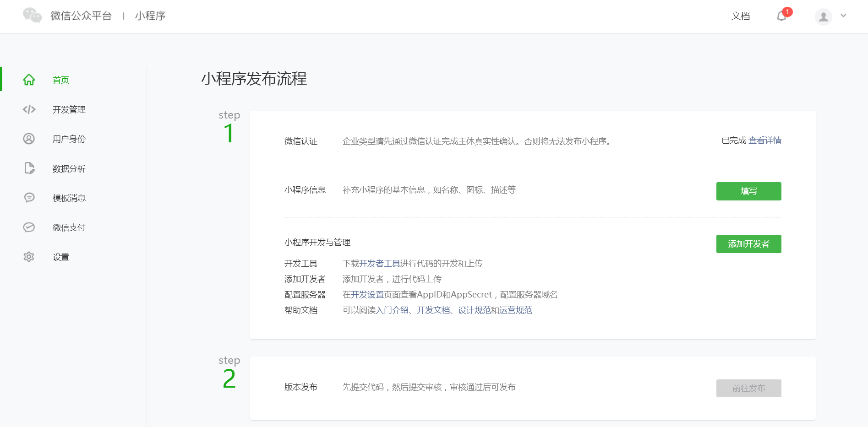This screenshot has width=868, height=427.
Task: Click the chat bubble icon for 模板消息
Action: point(29,198)
